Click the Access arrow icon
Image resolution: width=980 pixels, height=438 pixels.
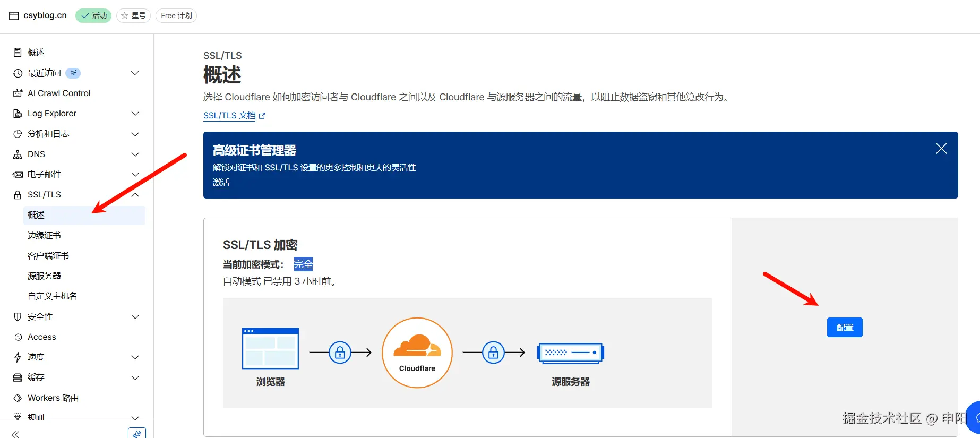[x=18, y=337]
